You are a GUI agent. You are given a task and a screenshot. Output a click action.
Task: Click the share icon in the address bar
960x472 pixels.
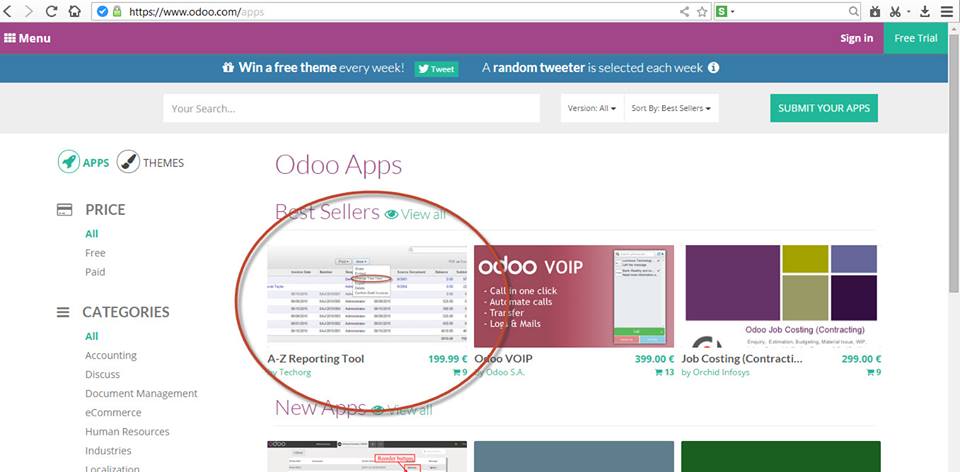pos(684,11)
